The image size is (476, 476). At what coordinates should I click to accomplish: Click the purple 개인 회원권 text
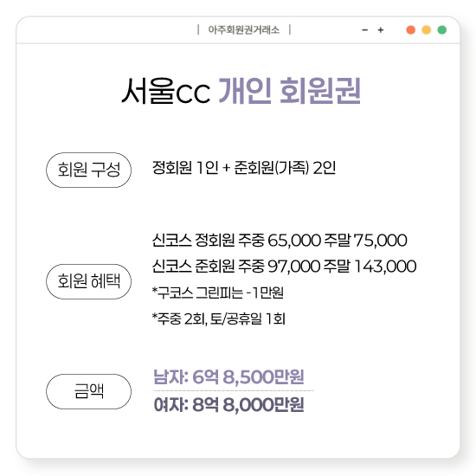pos(290,91)
